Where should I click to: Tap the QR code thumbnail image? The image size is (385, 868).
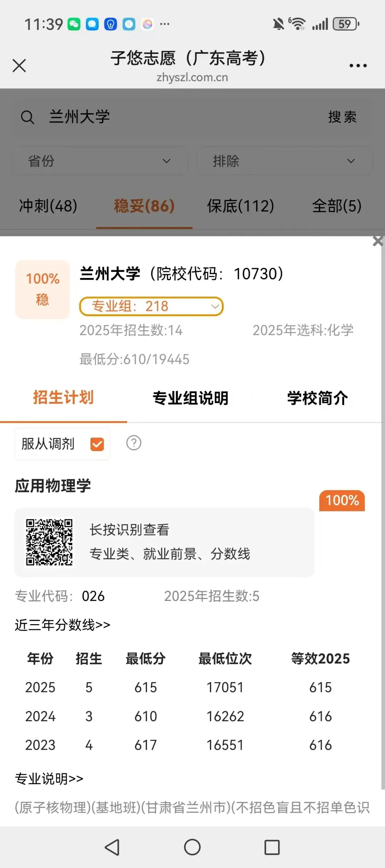(x=49, y=542)
